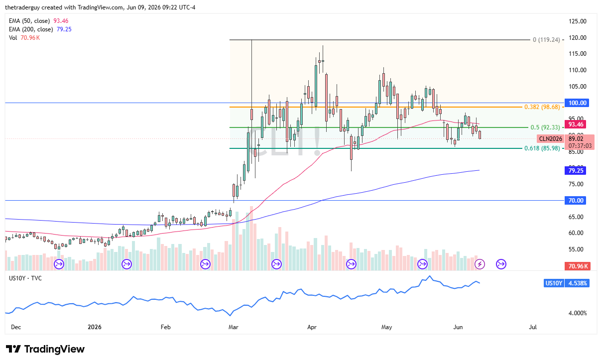Image resolution: width=602 pixels, height=364 pixels.
Task: Click the 4.000% scale label
Action: click(578, 313)
